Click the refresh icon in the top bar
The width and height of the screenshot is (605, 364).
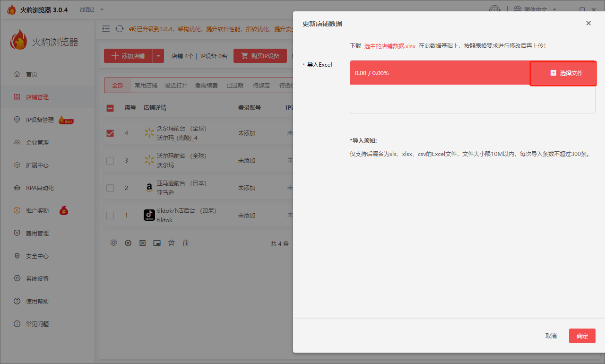pyautogui.click(x=120, y=29)
